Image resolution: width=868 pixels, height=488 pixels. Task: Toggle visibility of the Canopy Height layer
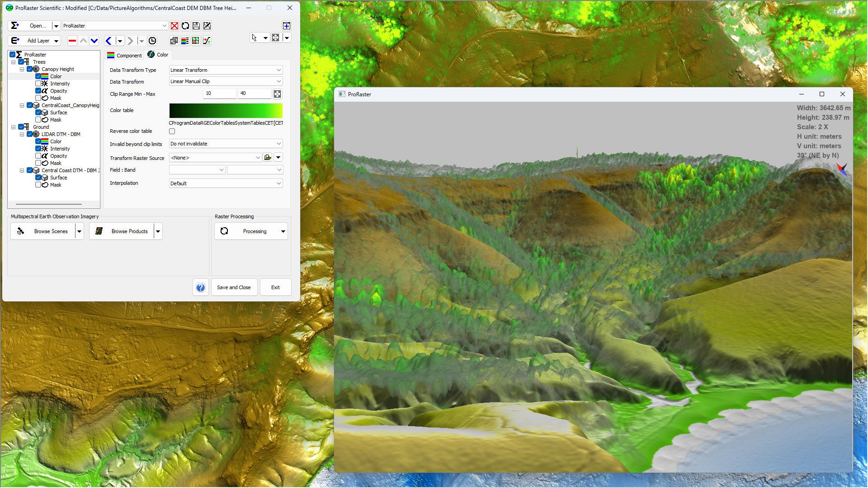(30, 69)
